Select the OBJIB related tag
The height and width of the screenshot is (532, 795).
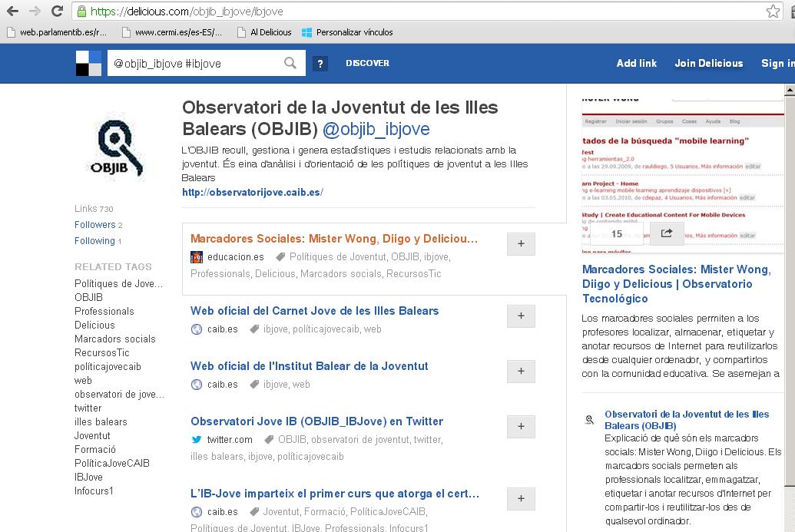click(x=89, y=297)
